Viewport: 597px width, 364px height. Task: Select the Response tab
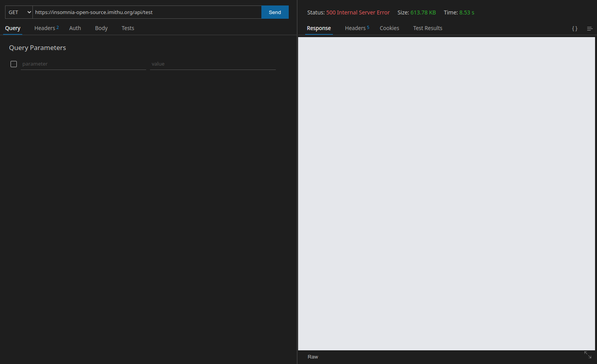tap(319, 28)
